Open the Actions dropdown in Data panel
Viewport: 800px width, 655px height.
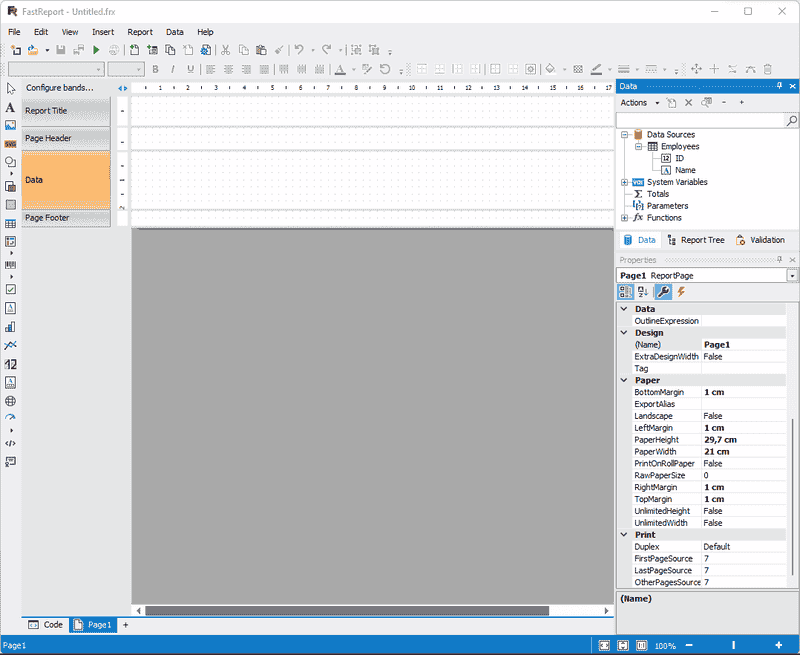pos(640,103)
